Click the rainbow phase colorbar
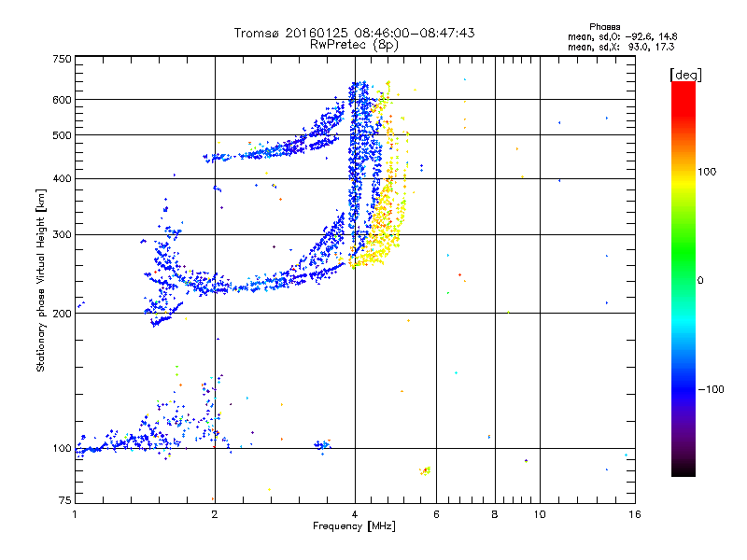Screen dimensions: 747x560 (x=684, y=278)
